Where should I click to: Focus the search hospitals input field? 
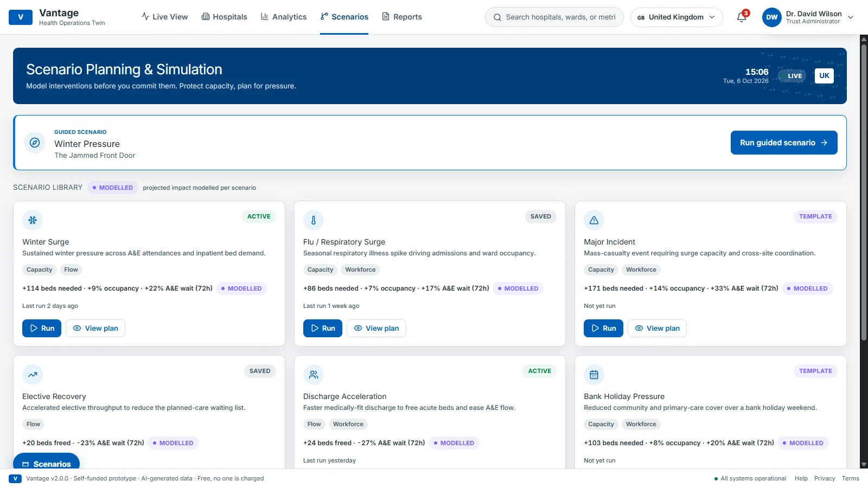pyautogui.click(x=554, y=17)
